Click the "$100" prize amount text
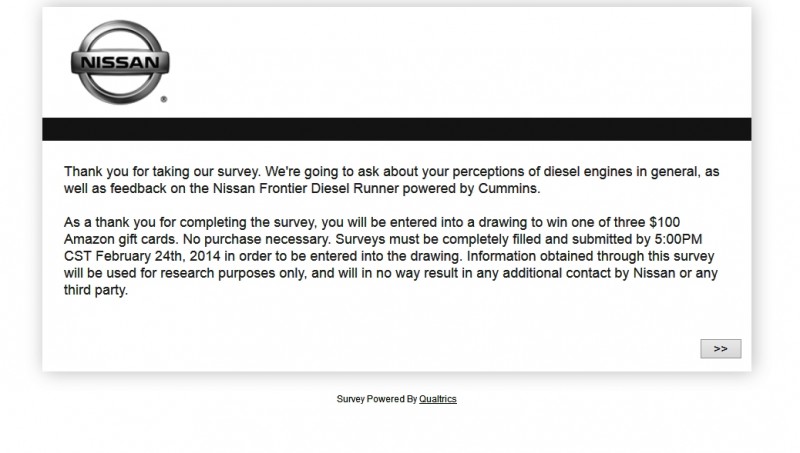Viewport: 800px width, 453px height. 664,222
